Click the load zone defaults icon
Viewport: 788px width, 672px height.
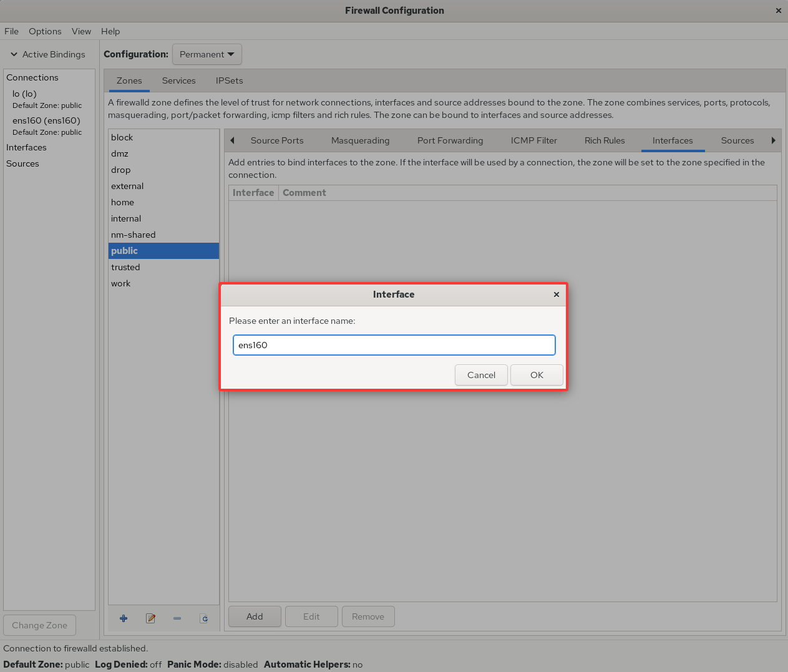pyautogui.click(x=204, y=618)
